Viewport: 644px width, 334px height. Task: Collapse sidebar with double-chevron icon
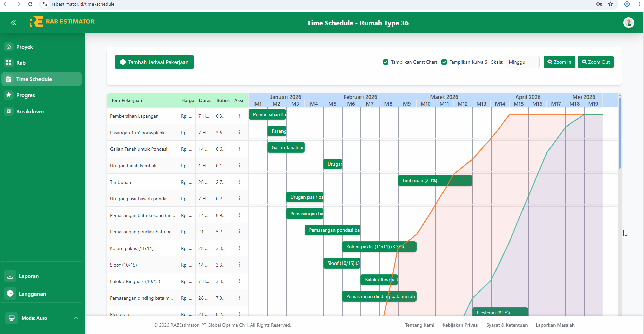pyautogui.click(x=14, y=23)
